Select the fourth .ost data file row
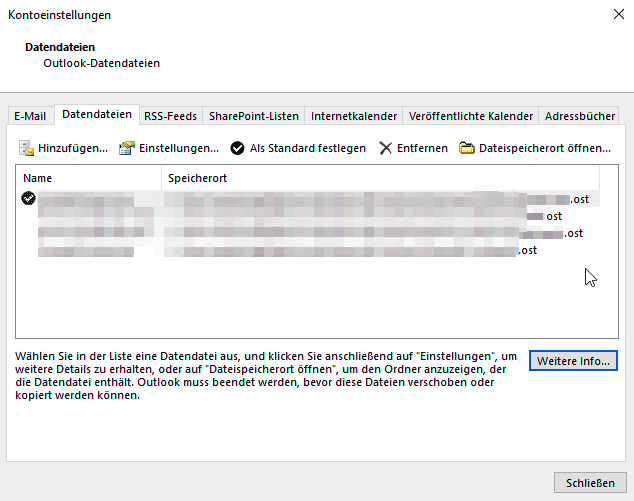 [x=300, y=250]
